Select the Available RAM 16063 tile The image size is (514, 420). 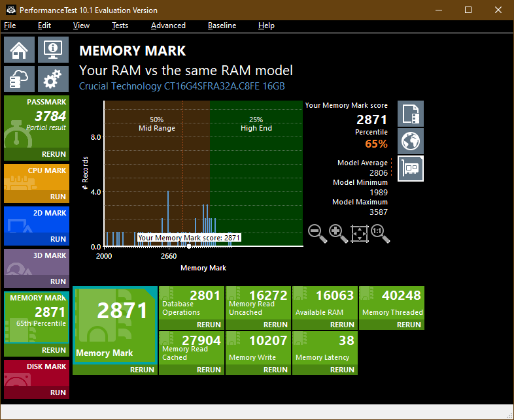click(x=325, y=303)
